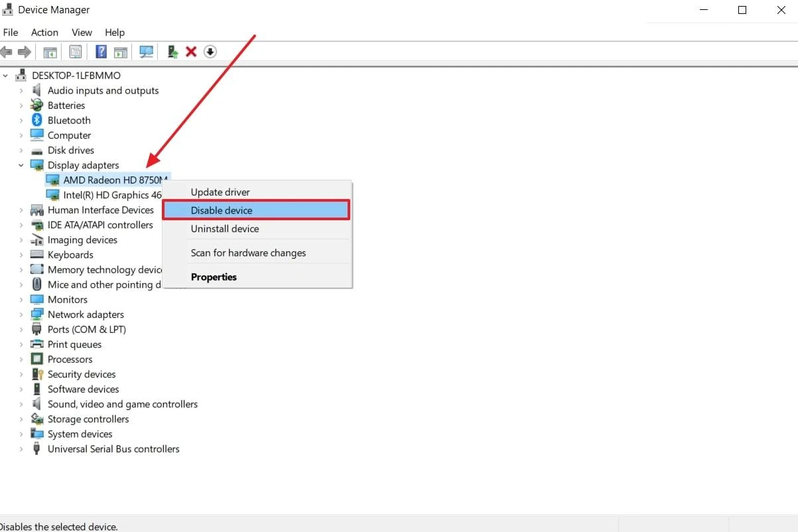Expand the Universal Serial Bus controllers node
Image resolution: width=798 pixels, height=532 pixels.
pyautogui.click(x=21, y=449)
